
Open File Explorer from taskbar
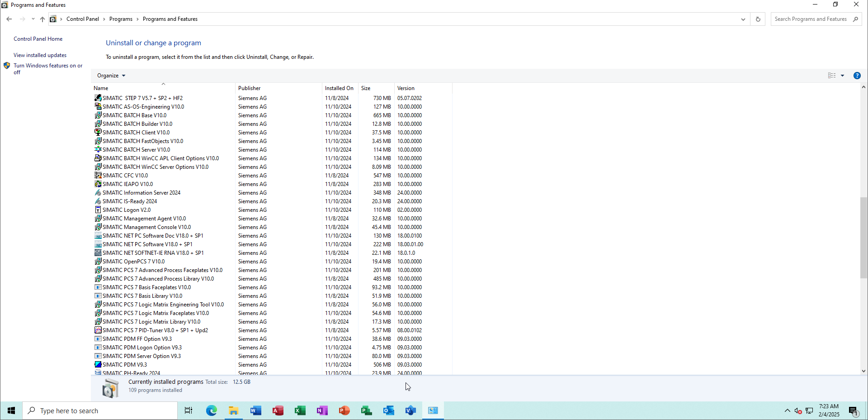[x=233, y=410]
